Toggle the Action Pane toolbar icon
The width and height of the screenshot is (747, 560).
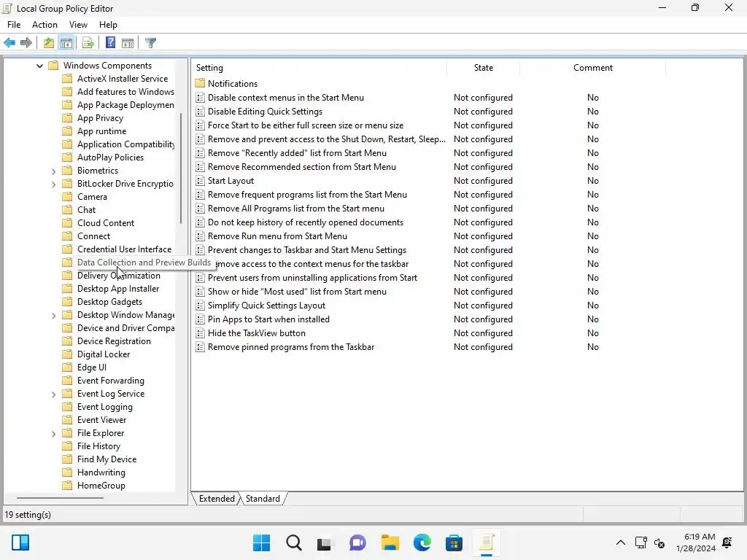[128, 43]
